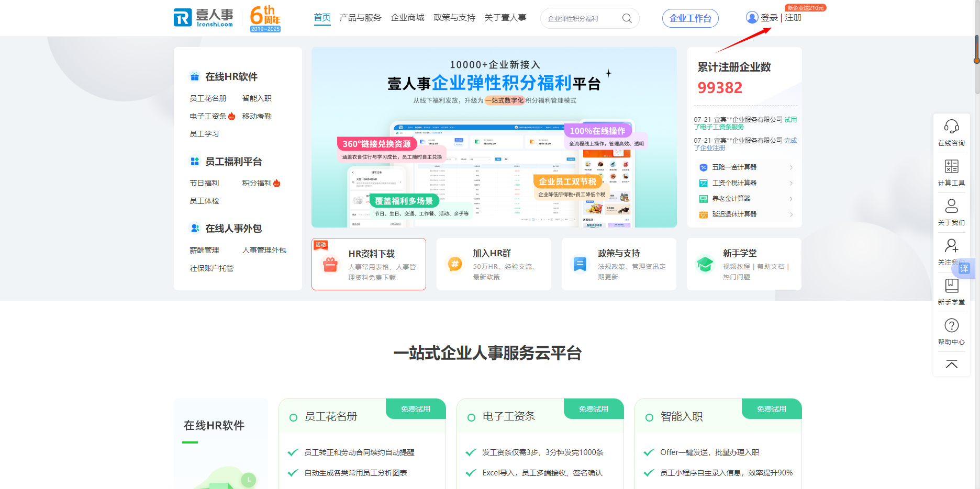Click the 在线人事外包 people icon
980x489 pixels.
click(195, 229)
